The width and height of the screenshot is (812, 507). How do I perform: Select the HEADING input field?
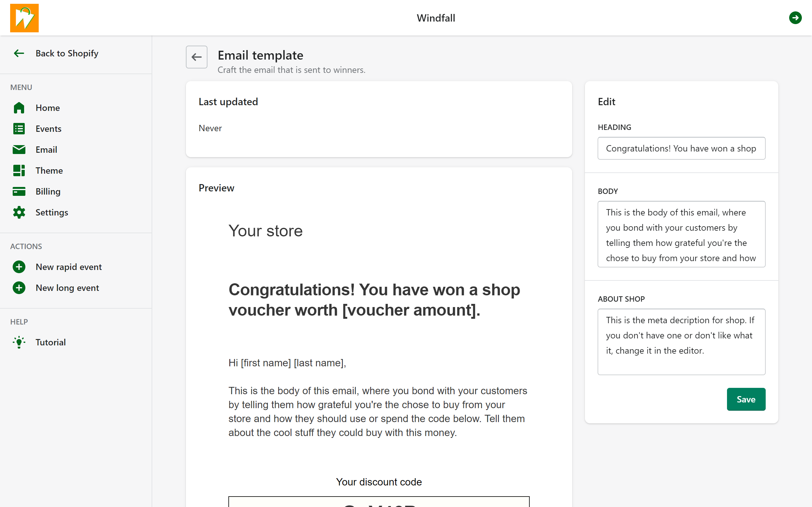(682, 148)
